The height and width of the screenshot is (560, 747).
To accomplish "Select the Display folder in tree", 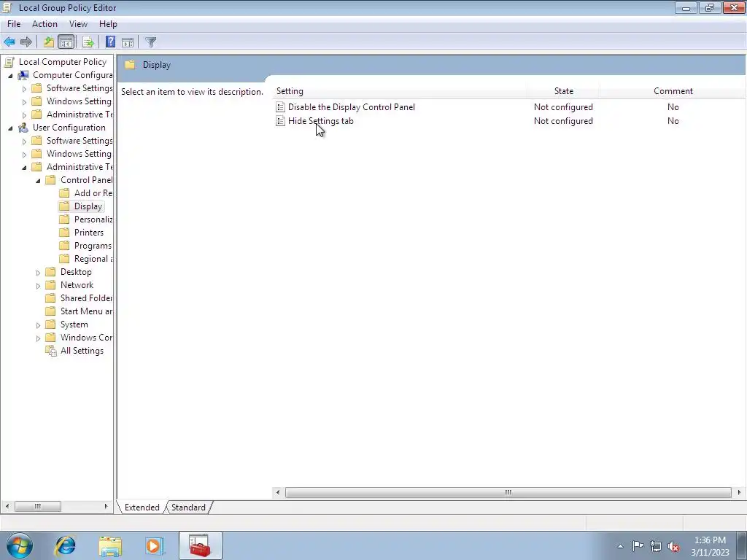I will [x=88, y=206].
